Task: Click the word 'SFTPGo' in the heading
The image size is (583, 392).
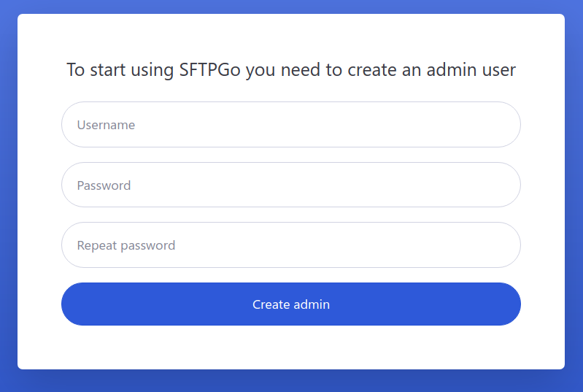Action: (210, 70)
